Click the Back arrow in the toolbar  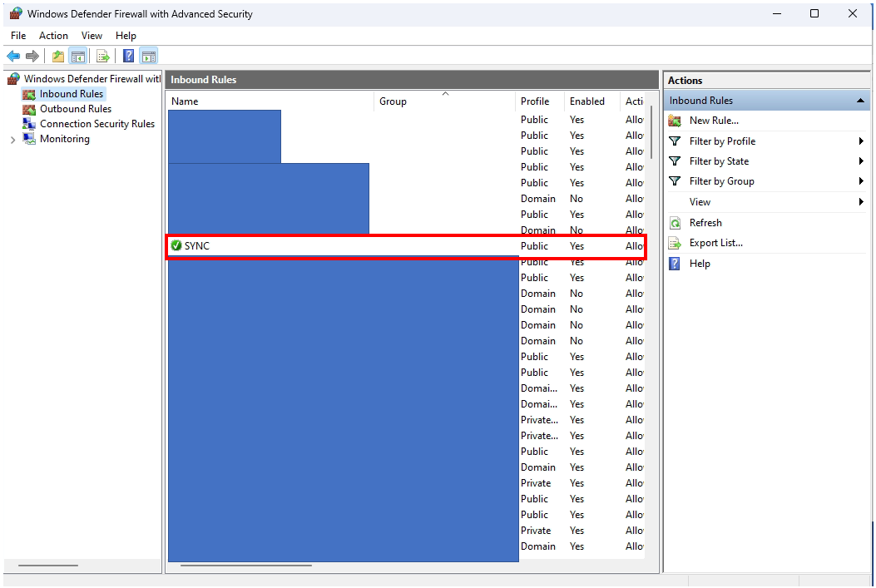(13, 56)
